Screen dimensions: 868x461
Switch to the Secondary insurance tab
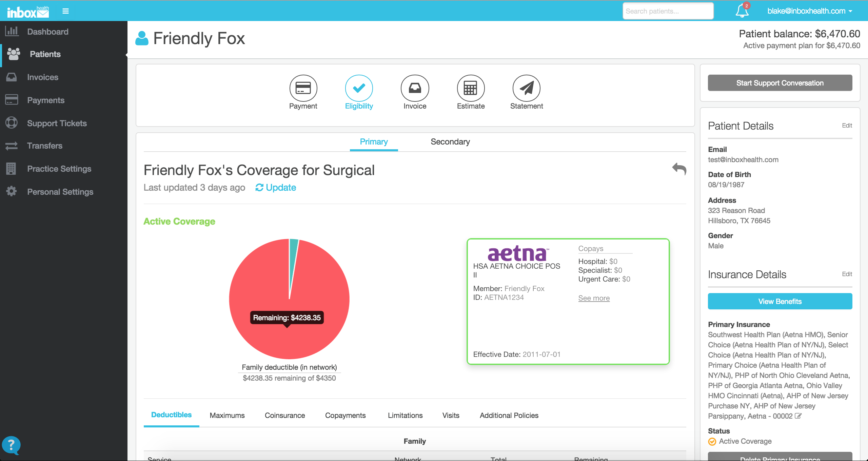coord(450,142)
